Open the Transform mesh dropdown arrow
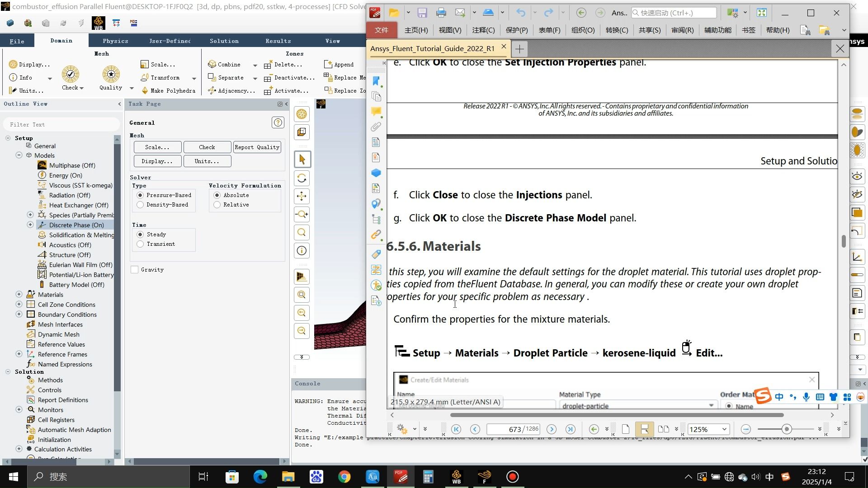The image size is (868, 488). point(194,78)
